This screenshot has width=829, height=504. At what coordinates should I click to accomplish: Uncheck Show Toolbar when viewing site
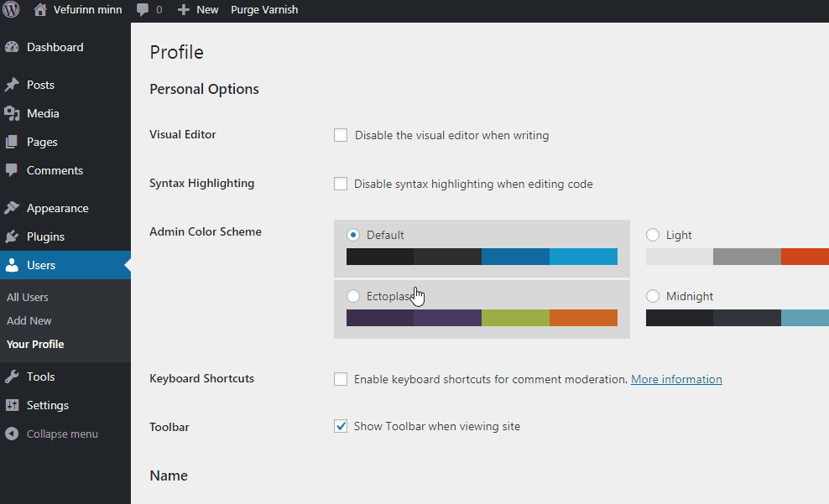(341, 426)
